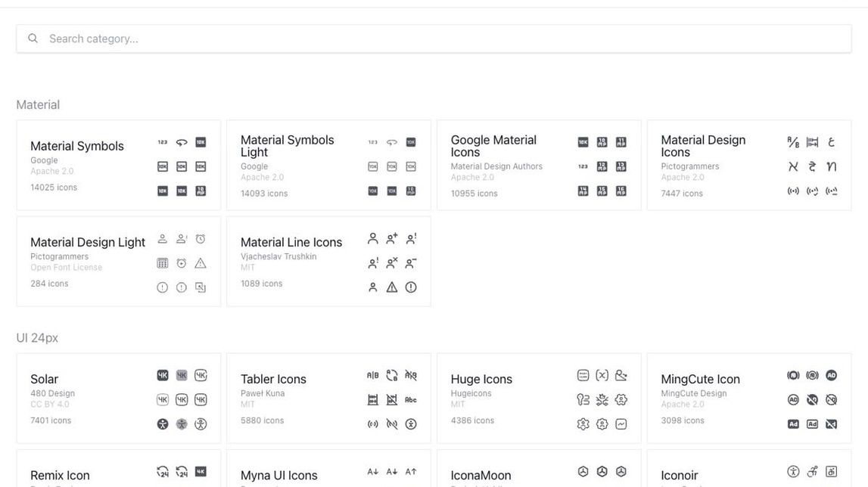Click warning triangle in Material Design Light card
Screen dimensions: 868x487
click(x=201, y=263)
